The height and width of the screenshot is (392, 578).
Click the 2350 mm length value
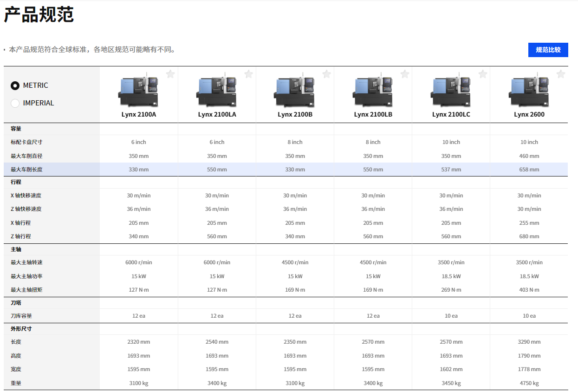click(x=295, y=342)
